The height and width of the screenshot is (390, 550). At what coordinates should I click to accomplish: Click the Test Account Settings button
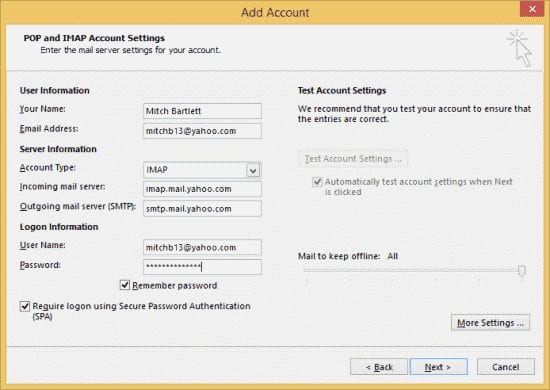pos(353,159)
